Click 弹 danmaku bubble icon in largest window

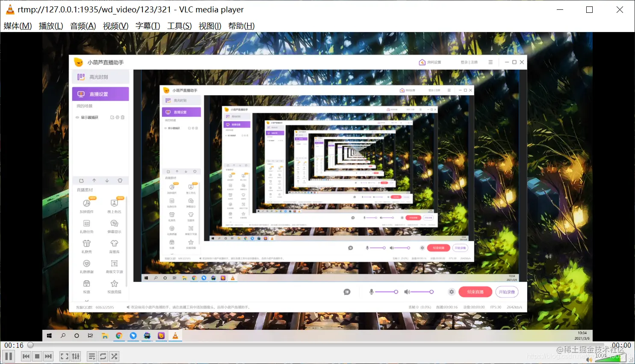[x=347, y=292]
